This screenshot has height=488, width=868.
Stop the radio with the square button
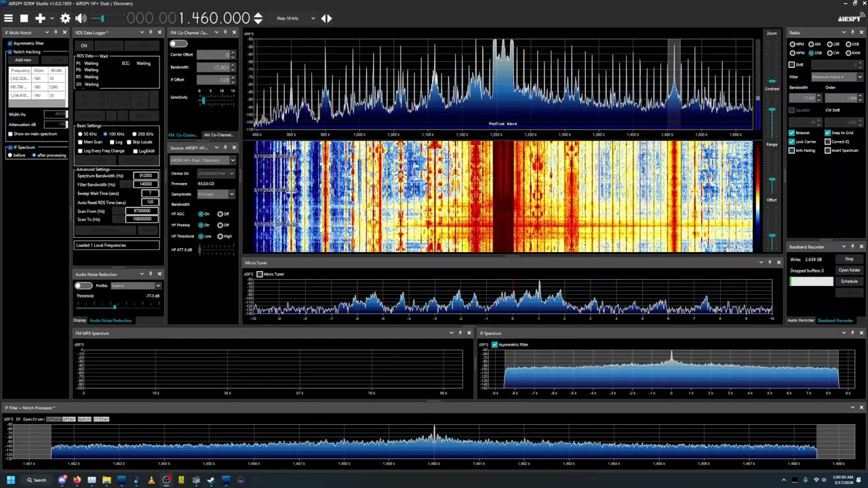click(x=24, y=18)
